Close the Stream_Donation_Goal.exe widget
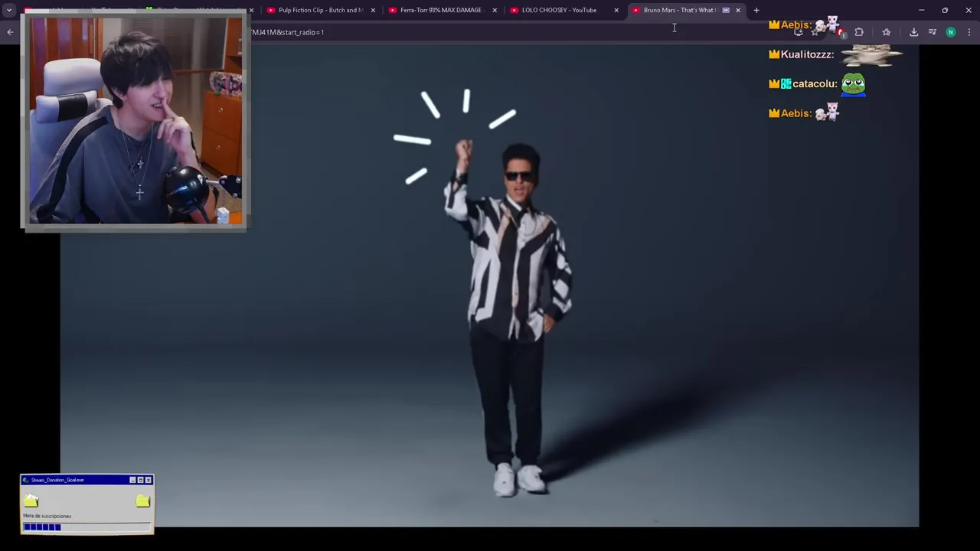The width and height of the screenshot is (980, 551). click(149, 480)
